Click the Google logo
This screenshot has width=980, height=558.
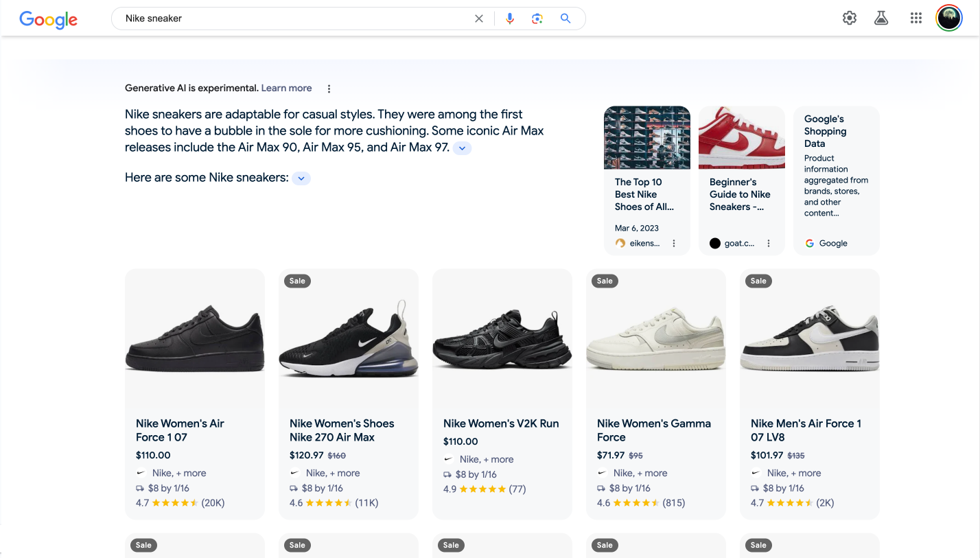48,19
